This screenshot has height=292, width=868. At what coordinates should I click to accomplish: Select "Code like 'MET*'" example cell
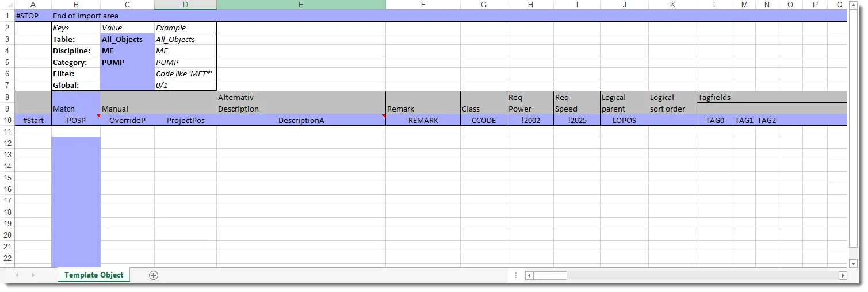point(185,74)
